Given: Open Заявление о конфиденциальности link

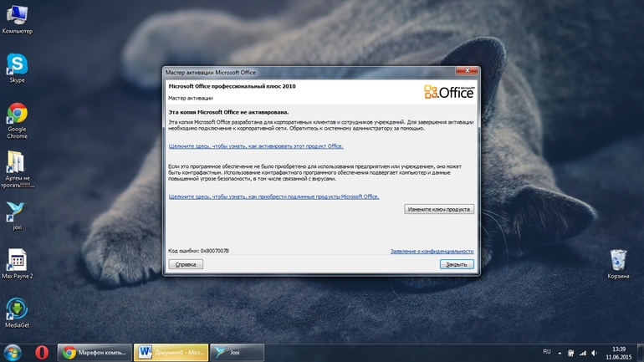Looking at the screenshot, I should 432,251.
